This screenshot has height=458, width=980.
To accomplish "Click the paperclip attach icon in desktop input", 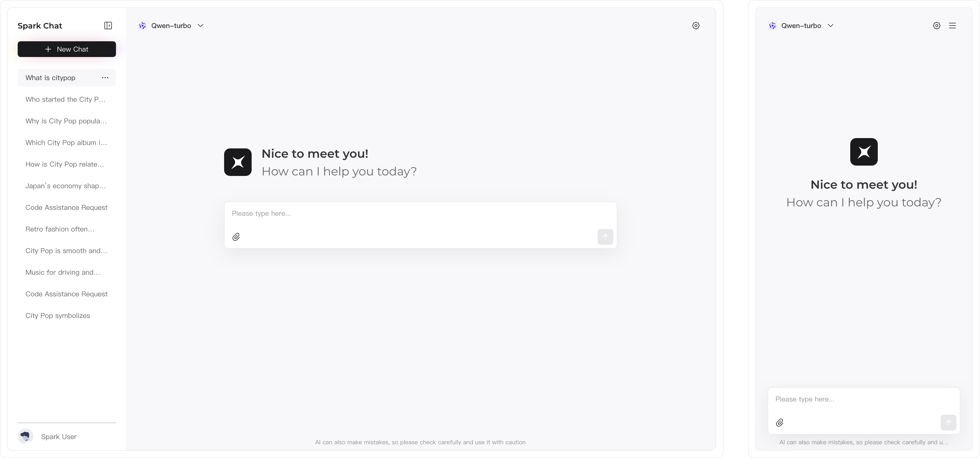I will pyautogui.click(x=236, y=237).
